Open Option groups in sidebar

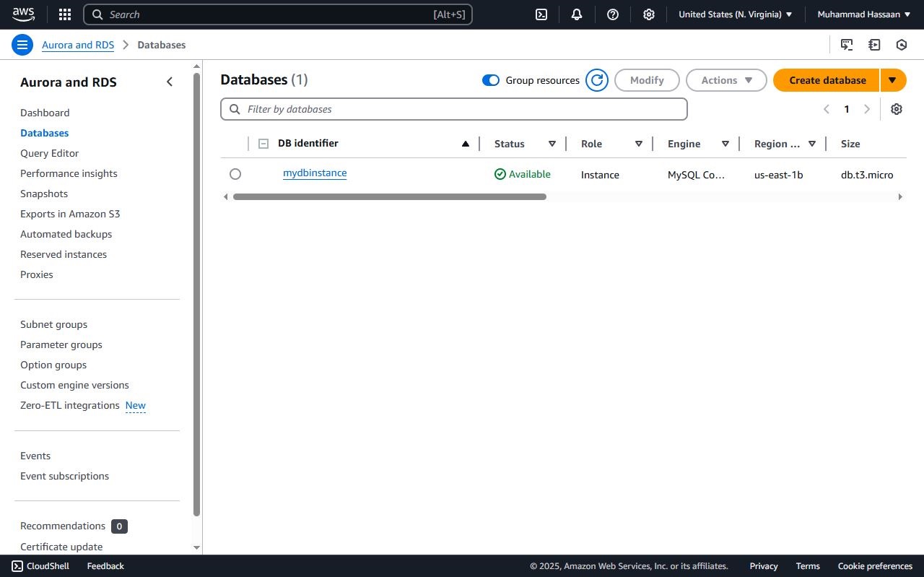(53, 365)
